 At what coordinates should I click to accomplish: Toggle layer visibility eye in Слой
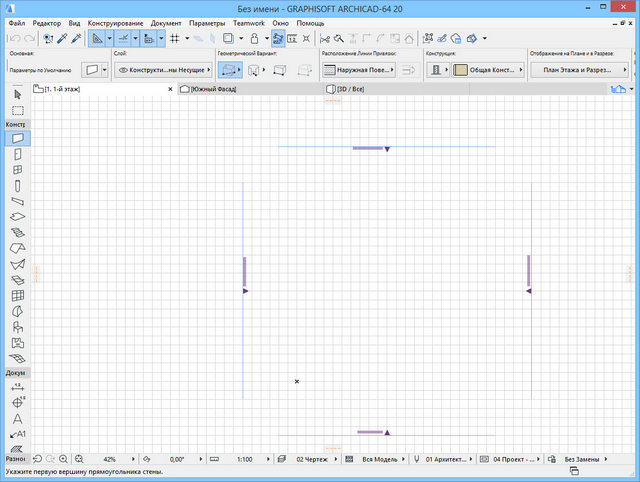tap(125, 70)
